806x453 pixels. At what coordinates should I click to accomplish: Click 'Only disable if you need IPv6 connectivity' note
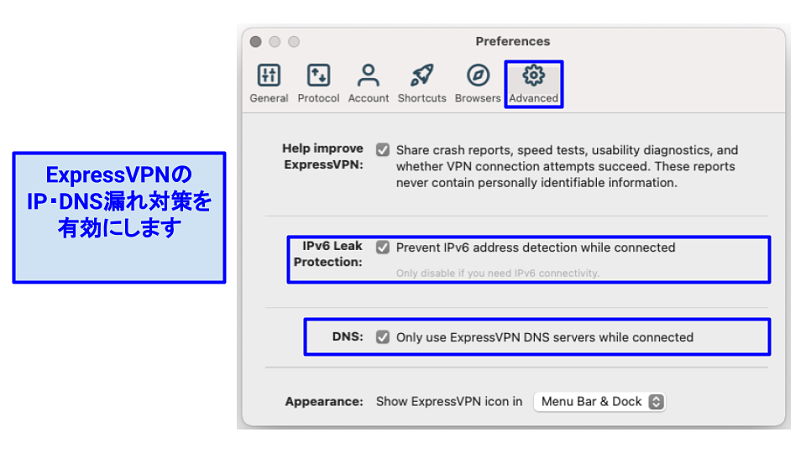pos(498,273)
